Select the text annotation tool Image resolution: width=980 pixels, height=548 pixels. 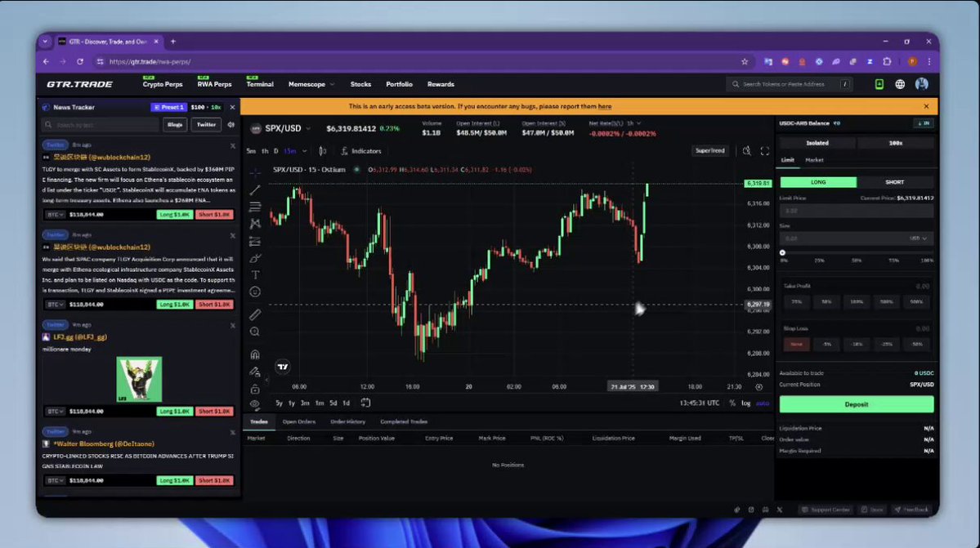(255, 274)
